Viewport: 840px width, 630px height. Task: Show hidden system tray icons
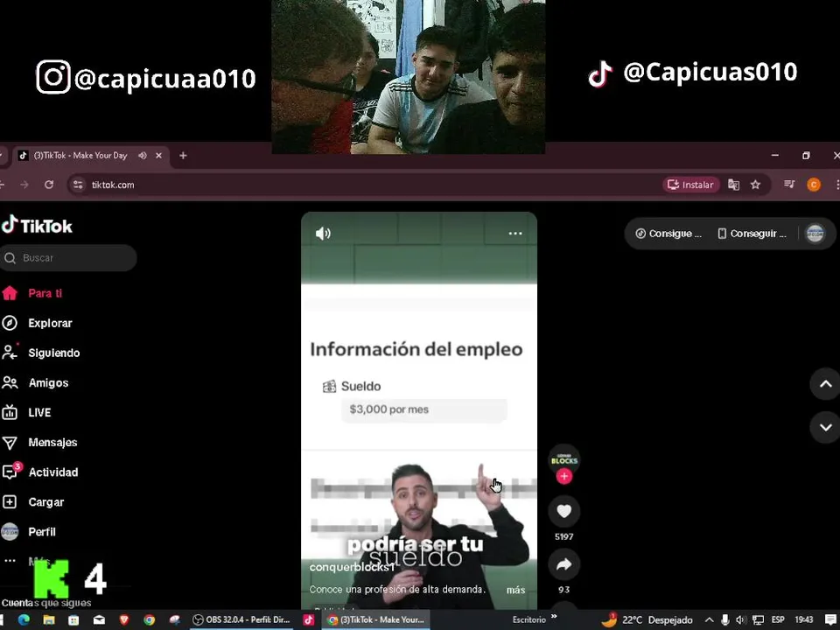pyautogui.click(x=709, y=619)
